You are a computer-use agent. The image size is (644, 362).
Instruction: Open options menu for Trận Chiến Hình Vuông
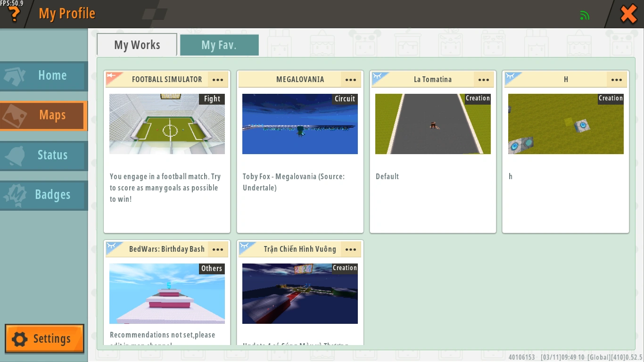pos(351,249)
